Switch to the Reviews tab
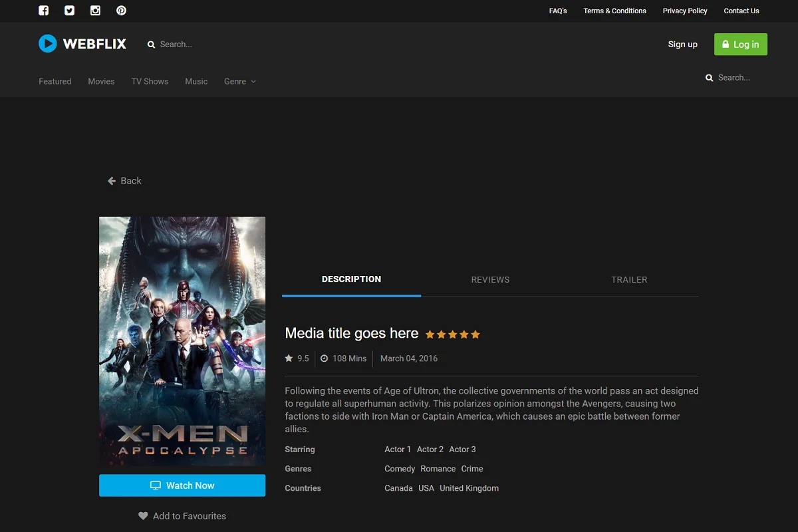 pyautogui.click(x=490, y=280)
